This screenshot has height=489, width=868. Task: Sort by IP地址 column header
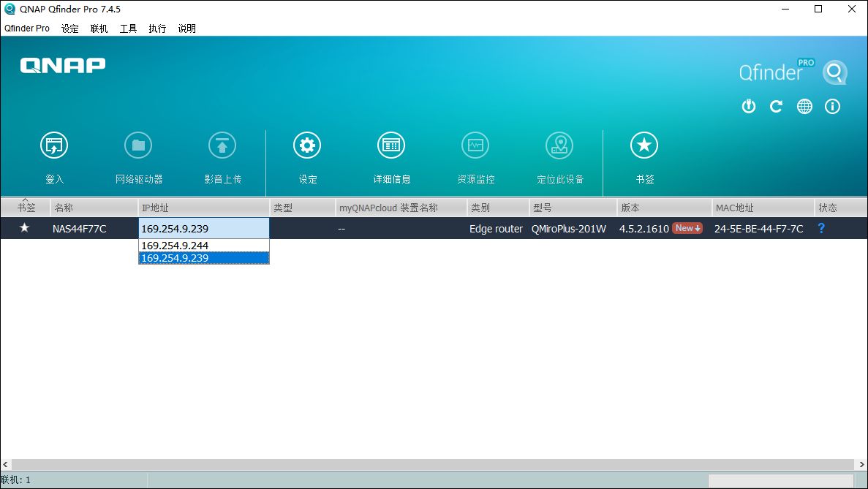[203, 208]
